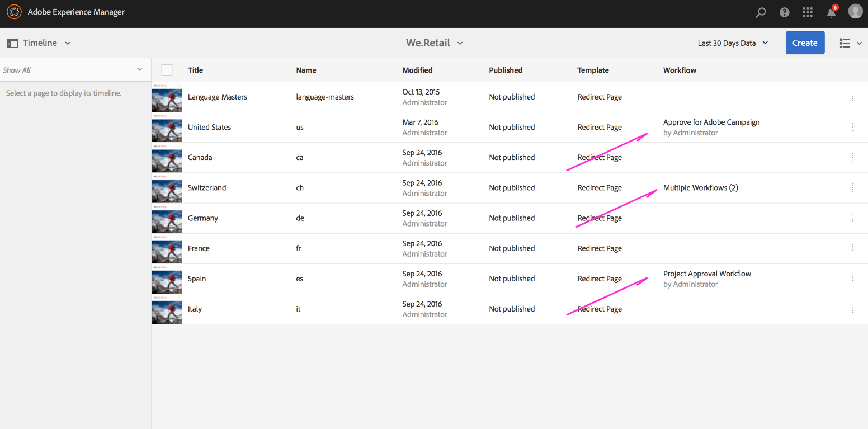Open the United States page title

point(209,127)
